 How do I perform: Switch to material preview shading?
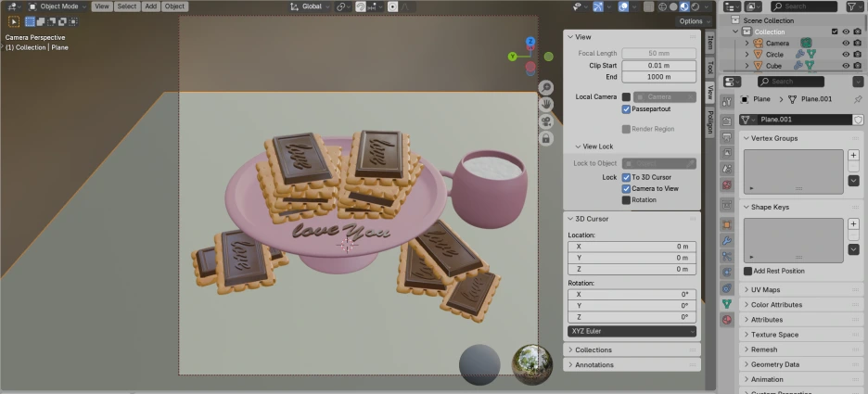[x=684, y=6]
